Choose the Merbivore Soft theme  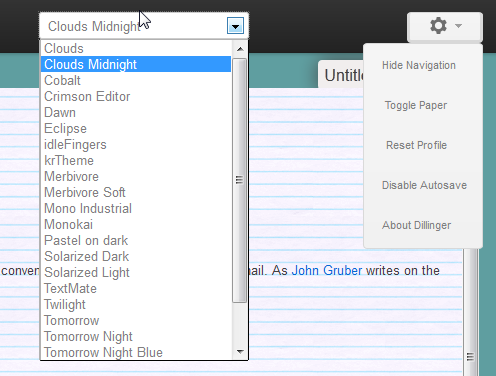tap(136, 192)
